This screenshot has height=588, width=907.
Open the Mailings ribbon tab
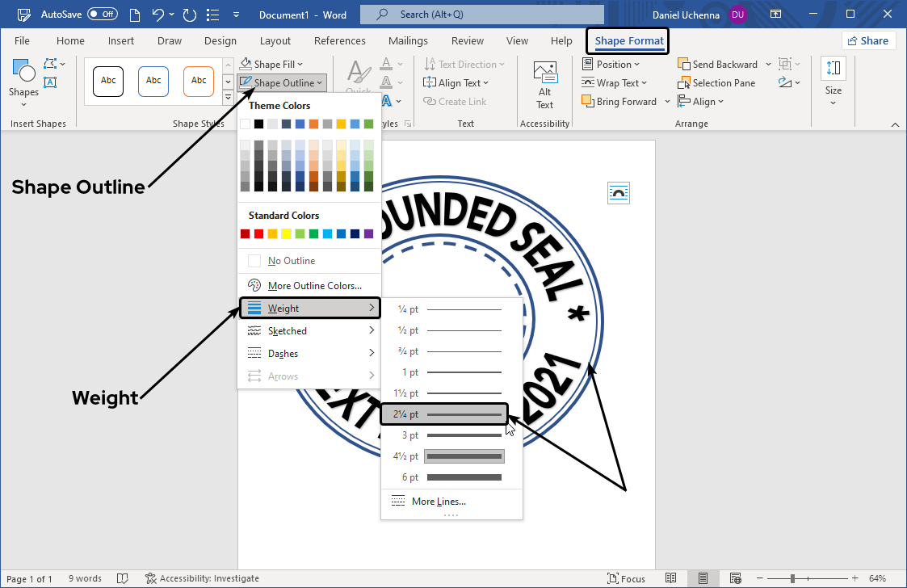[408, 41]
